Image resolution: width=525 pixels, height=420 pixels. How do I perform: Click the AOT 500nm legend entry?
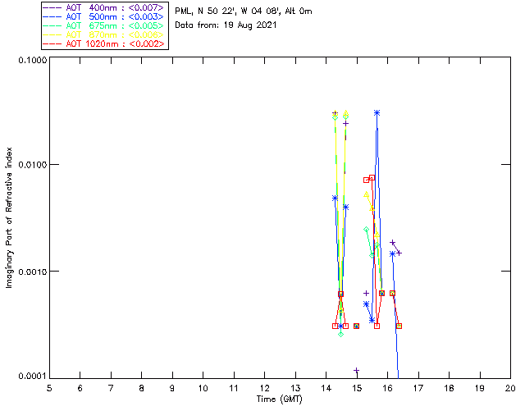(x=104, y=16)
